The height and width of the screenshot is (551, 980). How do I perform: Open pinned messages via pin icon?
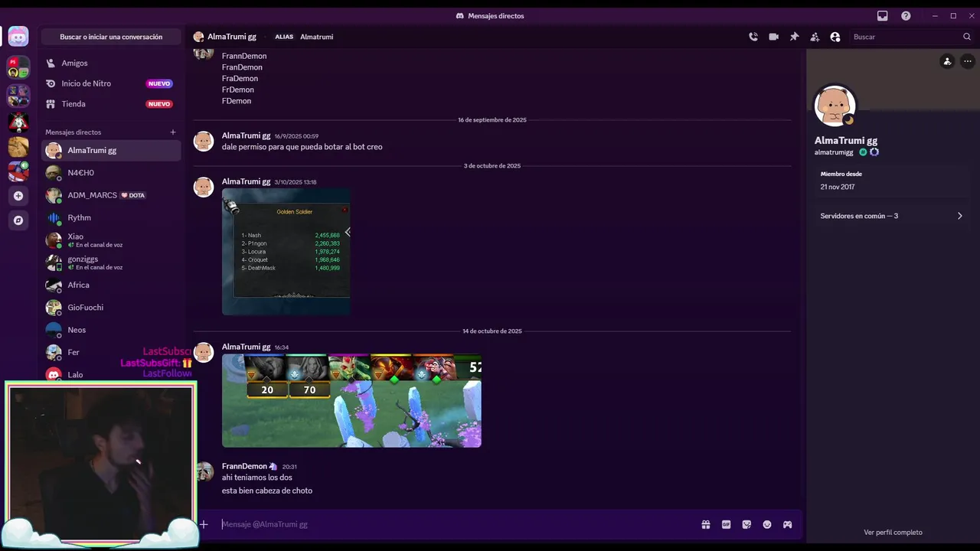(794, 37)
